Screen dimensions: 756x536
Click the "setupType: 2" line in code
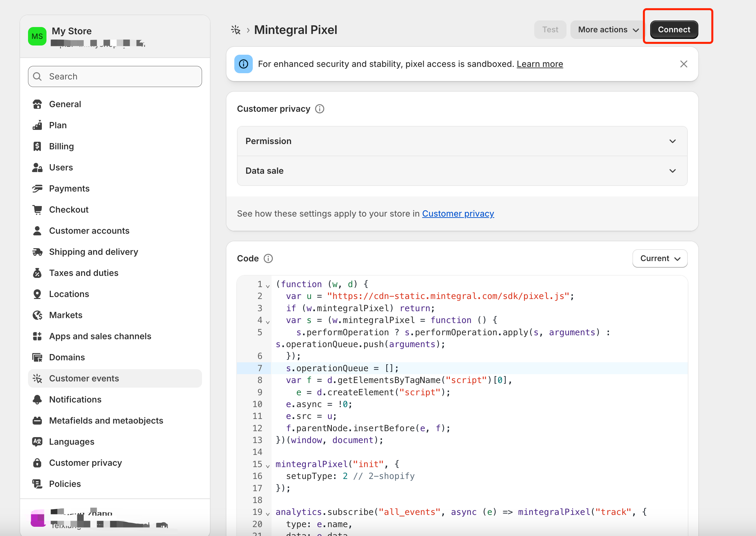click(317, 476)
